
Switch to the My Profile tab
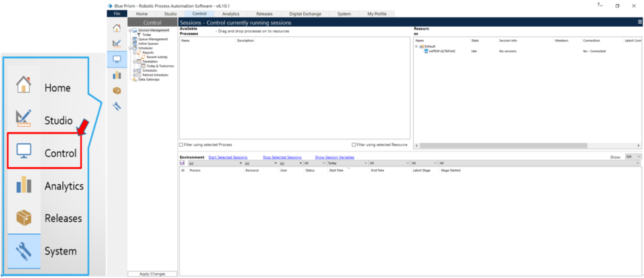[x=377, y=13]
